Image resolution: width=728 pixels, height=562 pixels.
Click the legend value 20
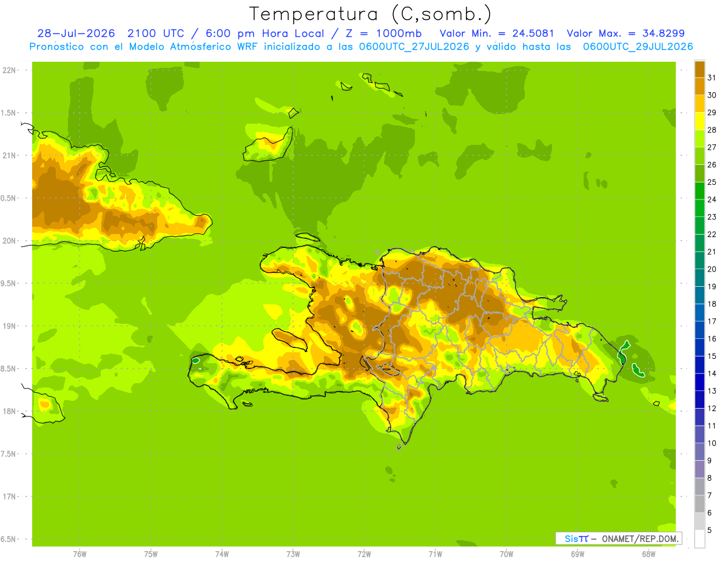[712, 269]
